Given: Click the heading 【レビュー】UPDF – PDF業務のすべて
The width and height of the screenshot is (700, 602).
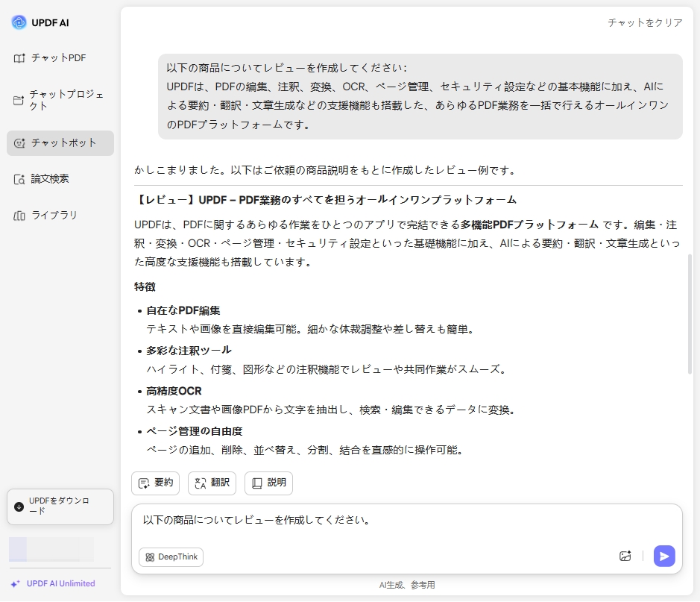Looking at the screenshot, I should pos(326,200).
